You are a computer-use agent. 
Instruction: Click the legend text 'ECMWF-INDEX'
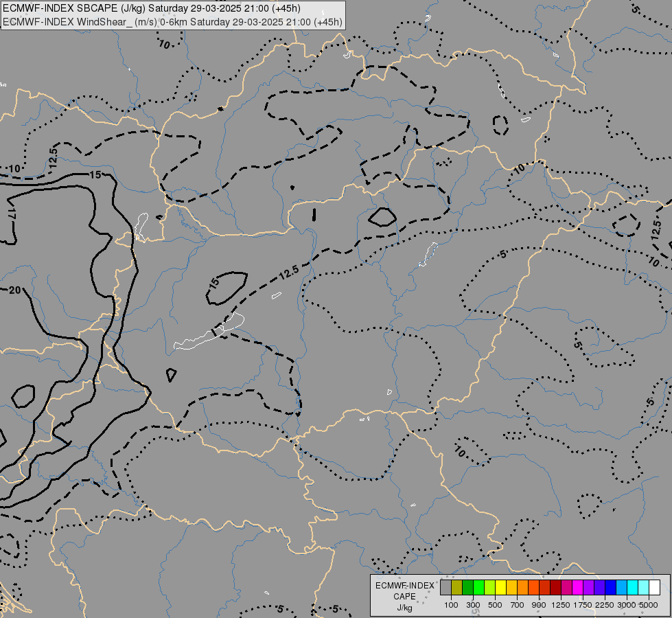[x=405, y=586]
